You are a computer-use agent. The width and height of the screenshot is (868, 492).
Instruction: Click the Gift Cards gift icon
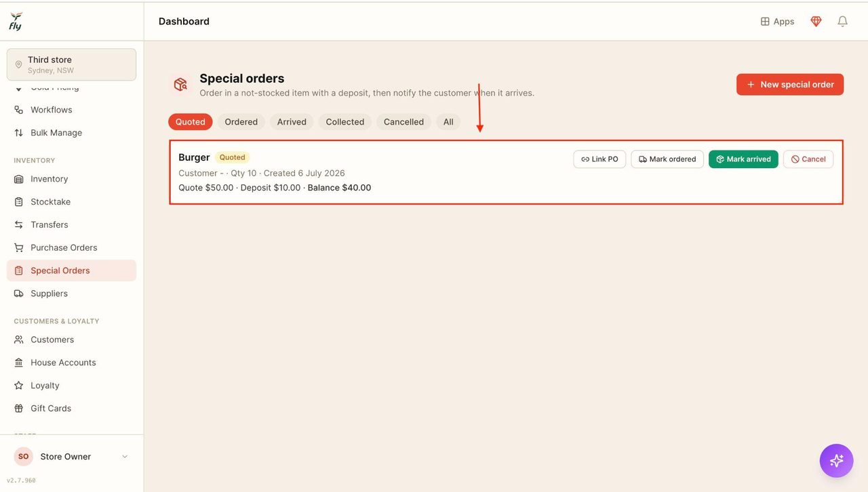click(18, 409)
